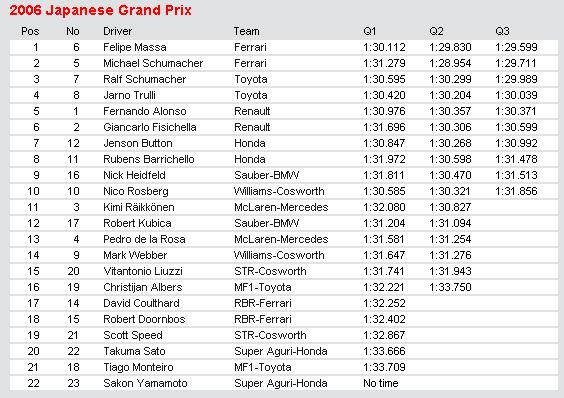Select driver name Felipe Massa

(135, 47)
